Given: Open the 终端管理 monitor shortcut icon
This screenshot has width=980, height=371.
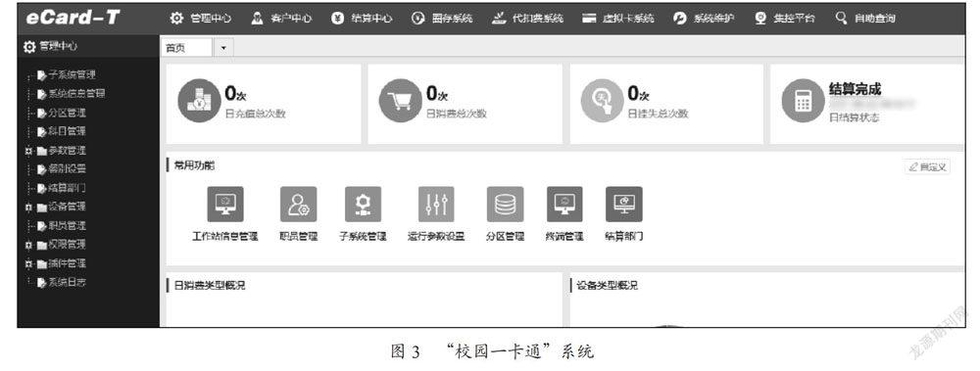Looking at the screenshot, I should click(564, 205).
